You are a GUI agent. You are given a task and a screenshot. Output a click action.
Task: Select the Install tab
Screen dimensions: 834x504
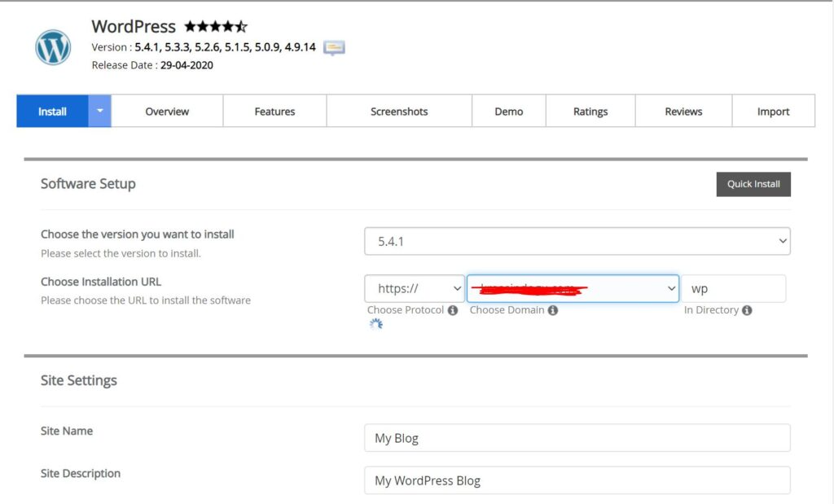(x=52, y=111)
